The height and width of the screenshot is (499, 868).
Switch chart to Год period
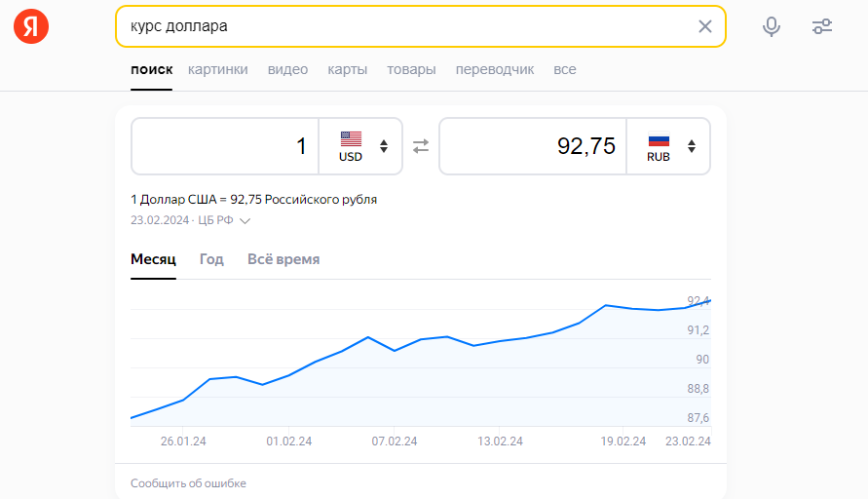pyautogui.click(x=211, y=259)
